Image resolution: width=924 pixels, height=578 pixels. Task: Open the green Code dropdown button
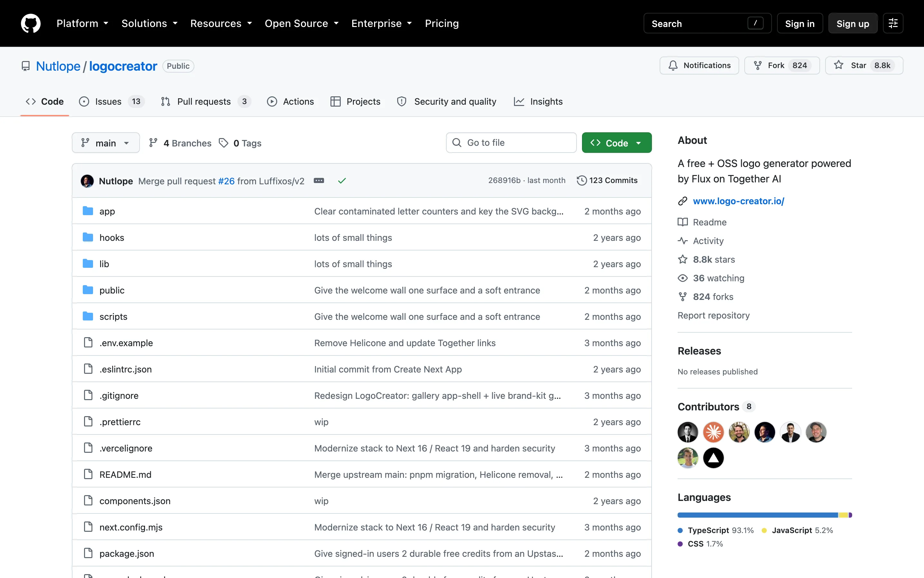pos(617,143)
